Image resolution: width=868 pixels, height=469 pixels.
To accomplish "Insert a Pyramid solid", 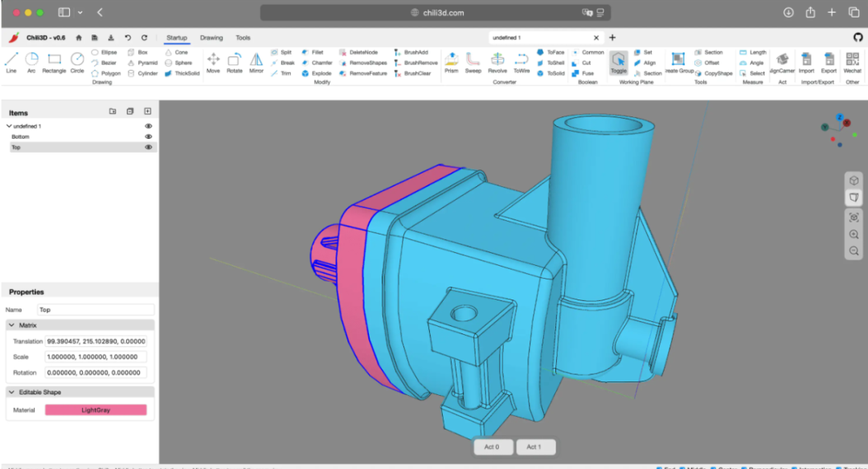I will [142, 63].
